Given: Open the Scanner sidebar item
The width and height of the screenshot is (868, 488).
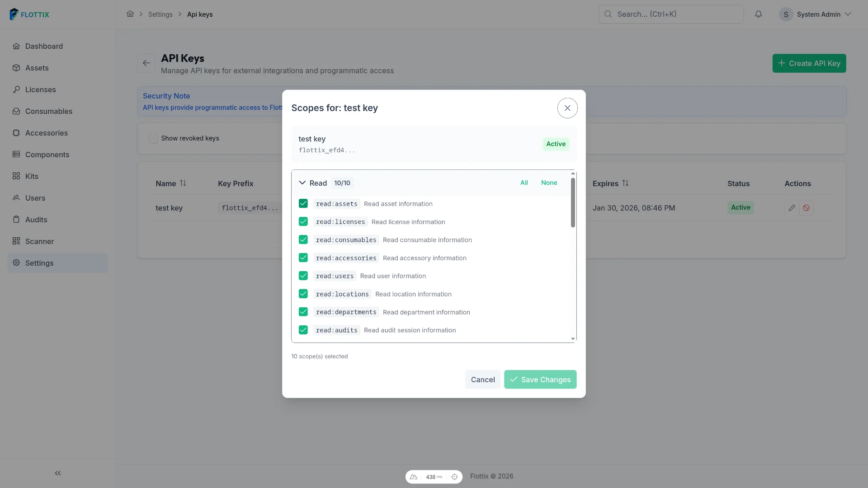Looking at the screenshot, I should coord(39,241).
